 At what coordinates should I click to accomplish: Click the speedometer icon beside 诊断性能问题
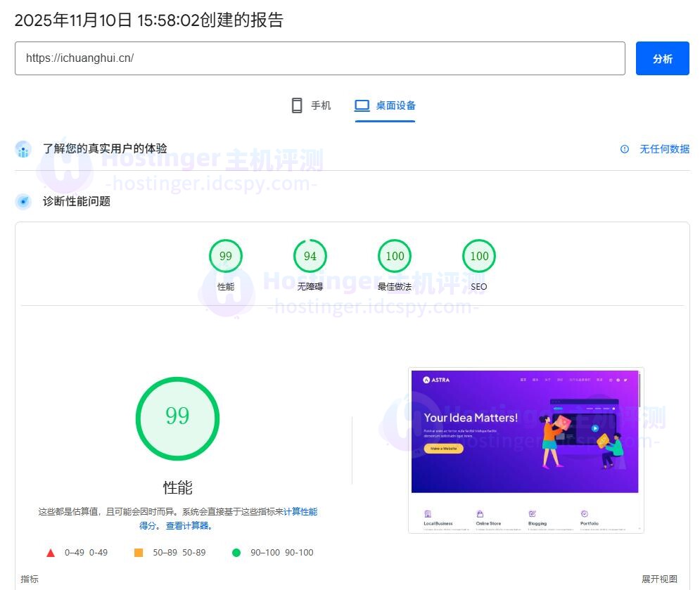pos(23,201)
